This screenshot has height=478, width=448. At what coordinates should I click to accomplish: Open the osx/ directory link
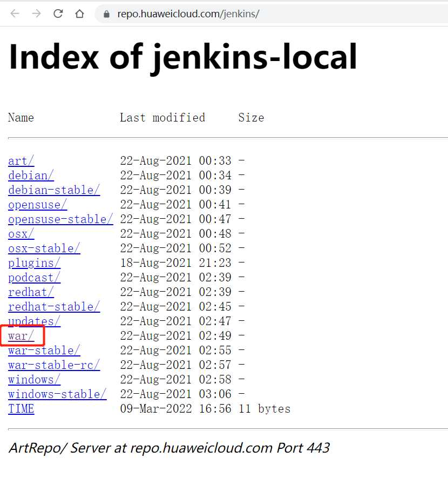click(21, 234)
